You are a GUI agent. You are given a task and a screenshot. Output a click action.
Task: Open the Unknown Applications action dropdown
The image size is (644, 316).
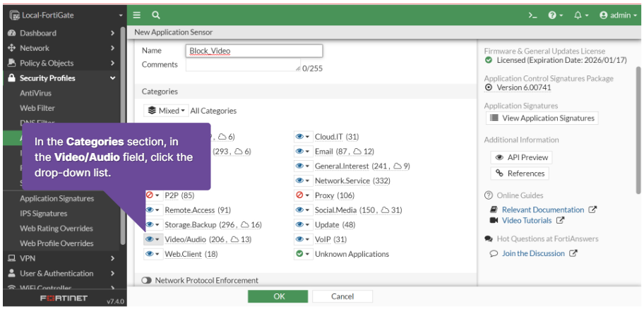(303, 254)
